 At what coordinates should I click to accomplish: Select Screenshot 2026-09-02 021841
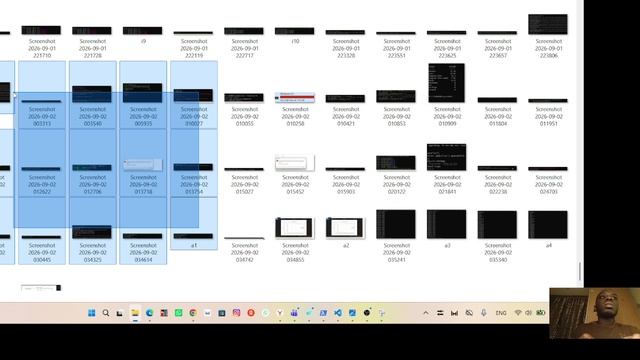point(447,169)
